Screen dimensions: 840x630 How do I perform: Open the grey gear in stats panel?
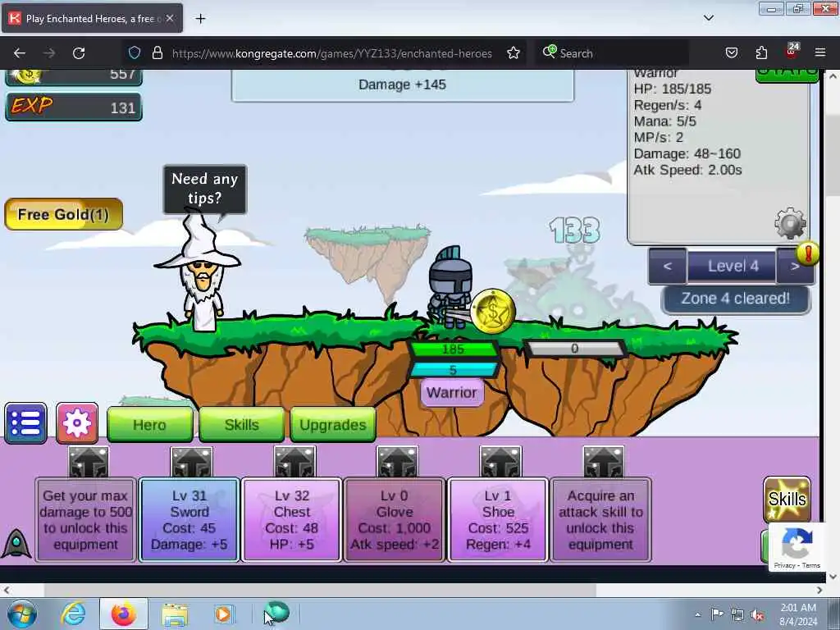coord(790,223)
